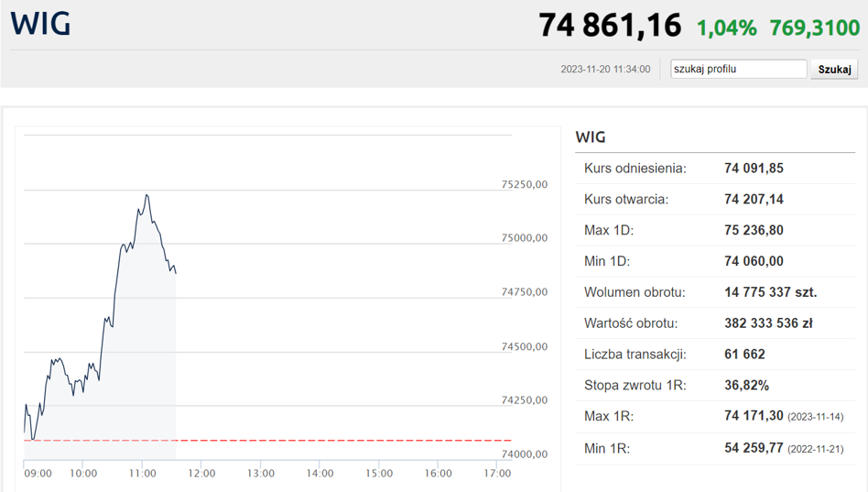
Task: Click the 16:00 time axis label
Action: (439, 474)
